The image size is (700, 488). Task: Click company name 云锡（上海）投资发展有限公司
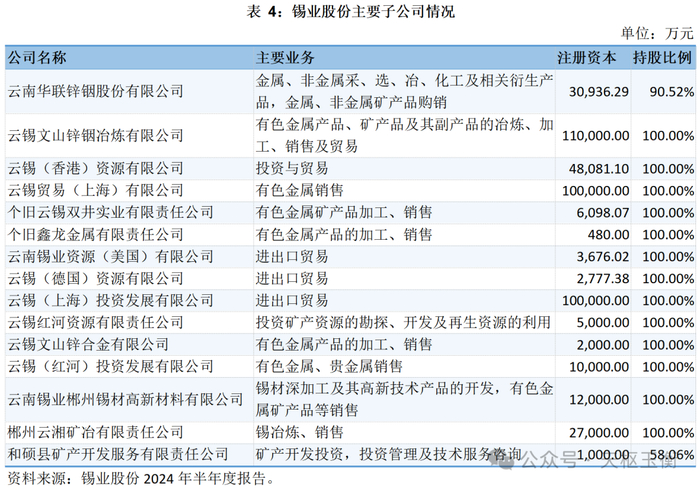coord(110,300)
